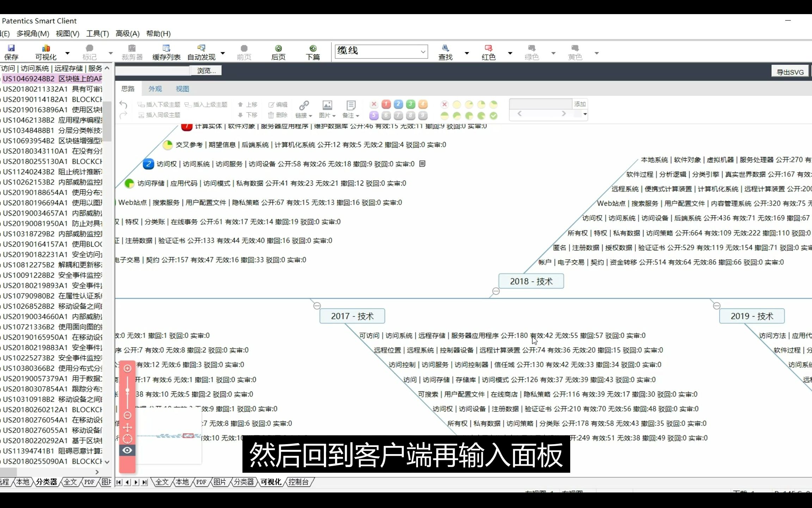Select priority 5 purple marker
The height and width of the screenshot is (508, 812).
point(374,115)
